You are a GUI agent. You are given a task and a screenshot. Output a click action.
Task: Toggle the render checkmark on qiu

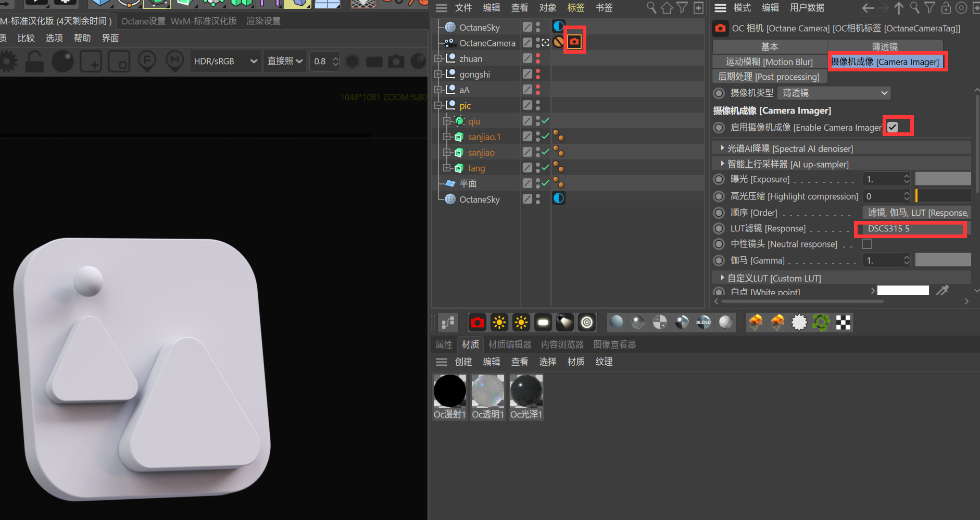pos(545,121)
